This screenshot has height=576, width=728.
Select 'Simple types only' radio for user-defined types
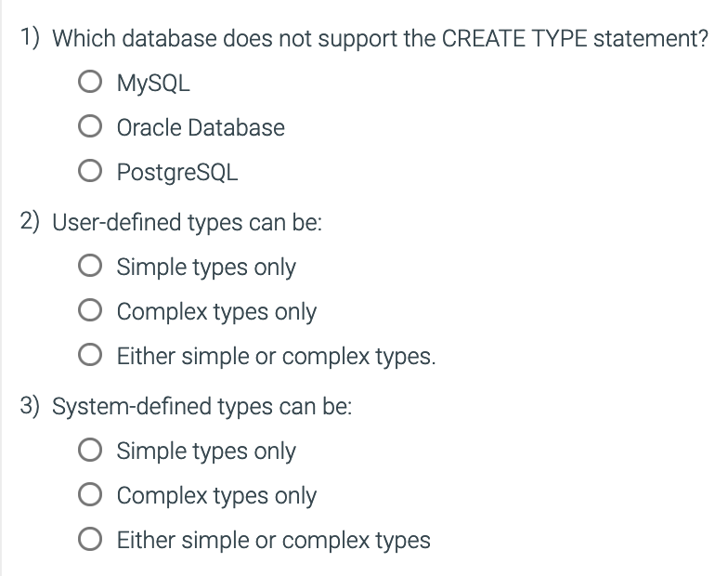pos(90,266)
